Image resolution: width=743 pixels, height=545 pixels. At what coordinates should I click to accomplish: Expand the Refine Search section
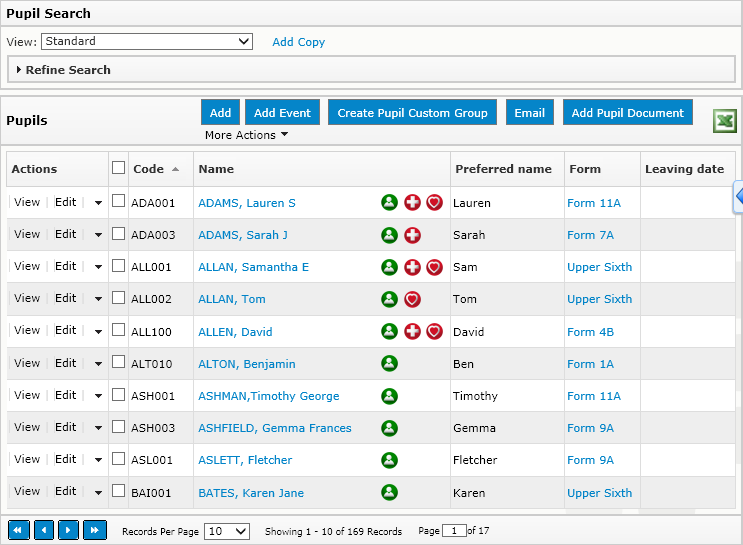point(68,70)
